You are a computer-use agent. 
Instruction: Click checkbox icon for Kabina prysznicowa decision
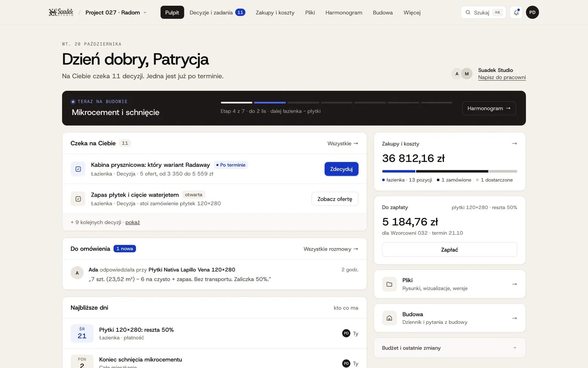coord(78,169)
